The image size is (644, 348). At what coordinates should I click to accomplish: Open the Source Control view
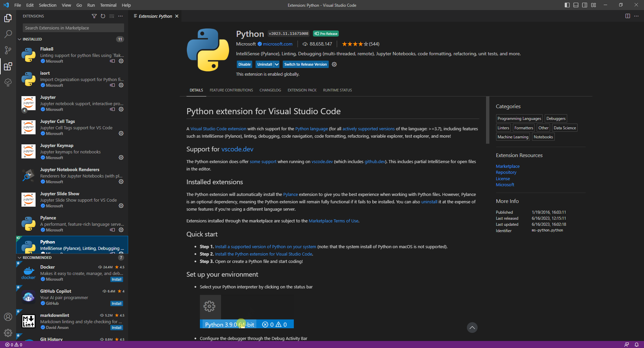(8, 50)
